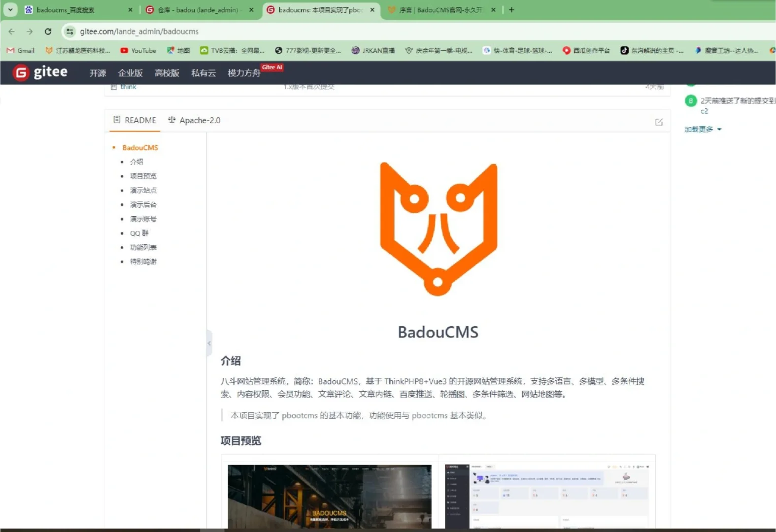Jump to QQ 群 in README outline
776x532 pixels.
pyautogui.click(x=139, y=233)
